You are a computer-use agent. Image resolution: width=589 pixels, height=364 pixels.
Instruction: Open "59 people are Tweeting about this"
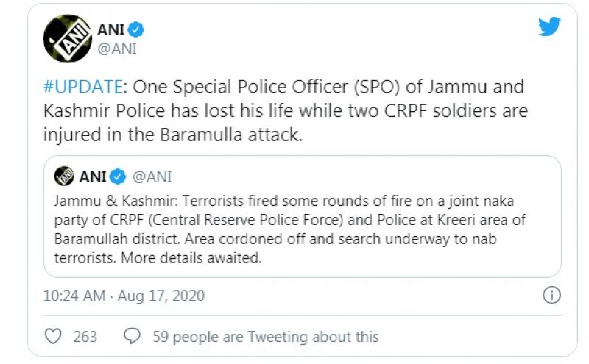pyautogui.click(x=265, y=337)
